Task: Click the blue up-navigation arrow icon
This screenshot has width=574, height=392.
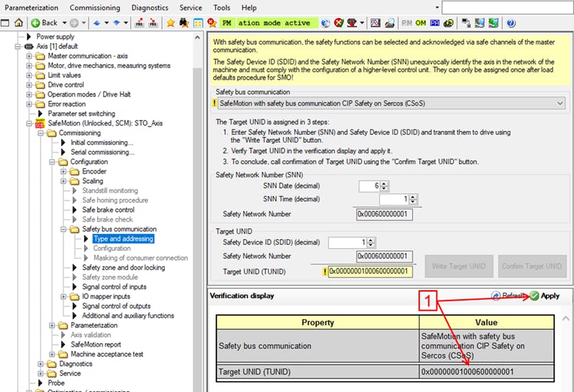Action: point(97,23)
